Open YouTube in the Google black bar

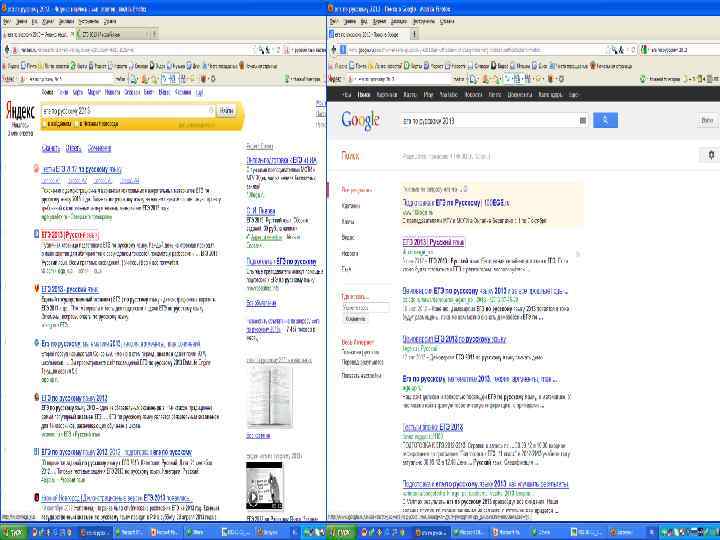(449, 95)
